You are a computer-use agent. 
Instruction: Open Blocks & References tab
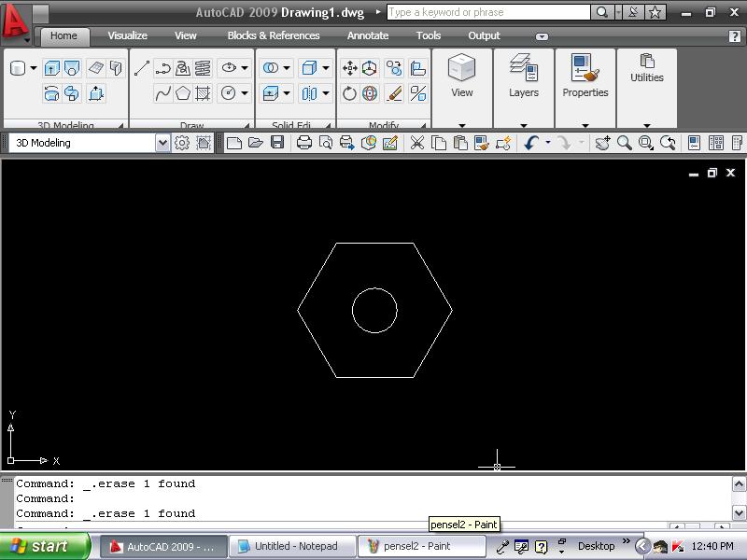click(274, 35)
